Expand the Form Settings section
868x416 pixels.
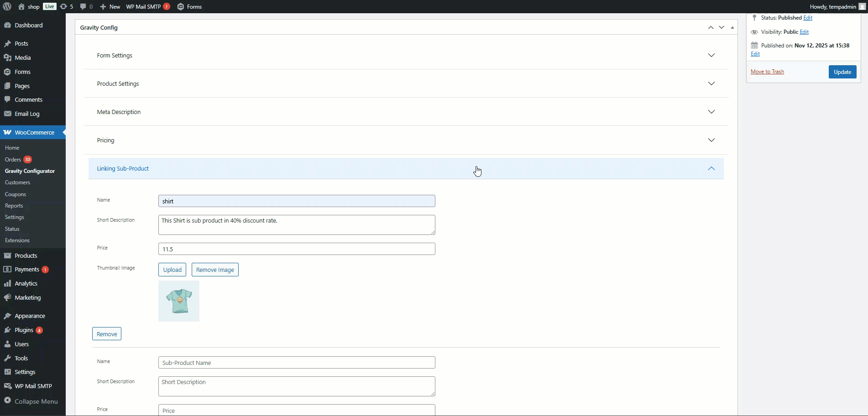point(711,56)
